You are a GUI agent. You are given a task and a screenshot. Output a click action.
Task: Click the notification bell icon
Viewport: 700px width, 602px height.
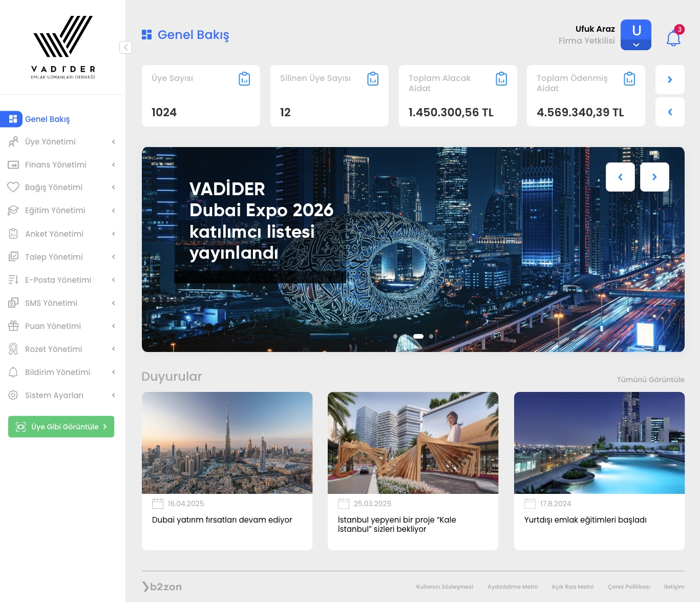673,38
